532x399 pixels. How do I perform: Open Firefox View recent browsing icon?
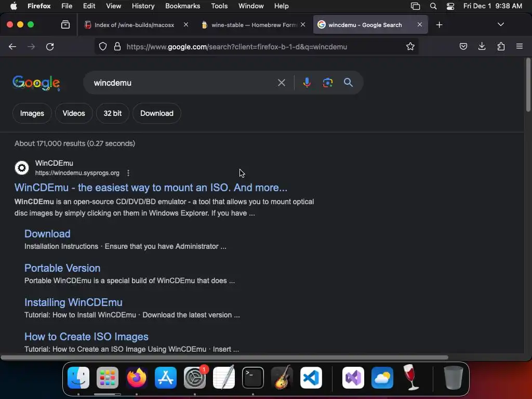[65, 25]
